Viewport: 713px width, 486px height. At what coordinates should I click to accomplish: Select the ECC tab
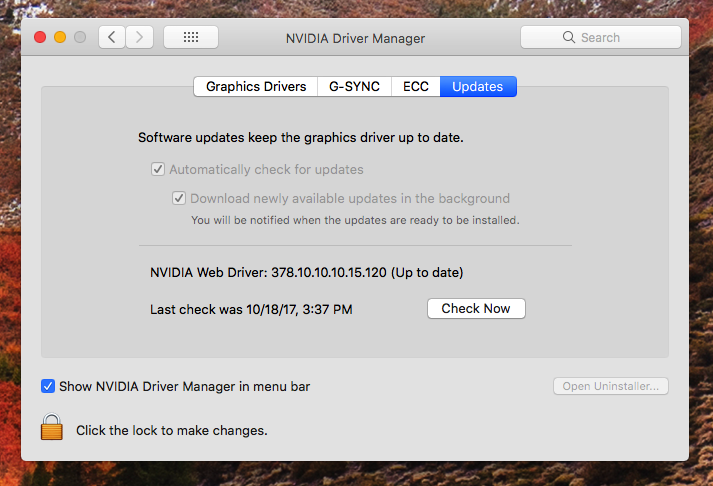416,86
